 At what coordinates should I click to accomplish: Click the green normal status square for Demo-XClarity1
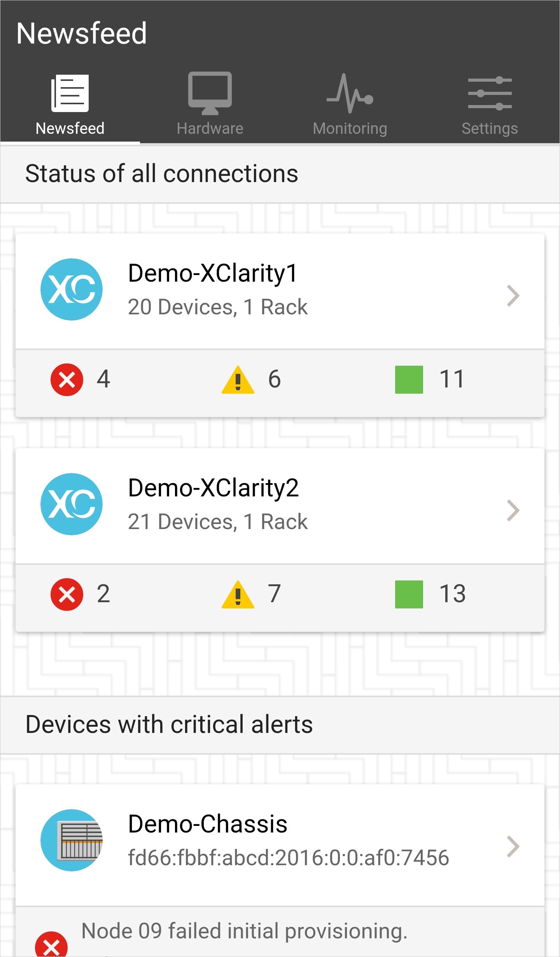coord(409,380)
